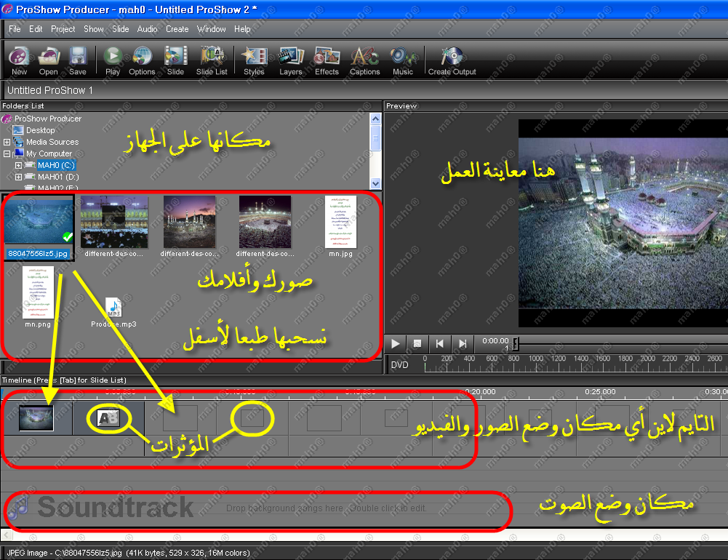728x560 pixels.
Task: Click the preview seek bar handle
Action: click(516, 343)
